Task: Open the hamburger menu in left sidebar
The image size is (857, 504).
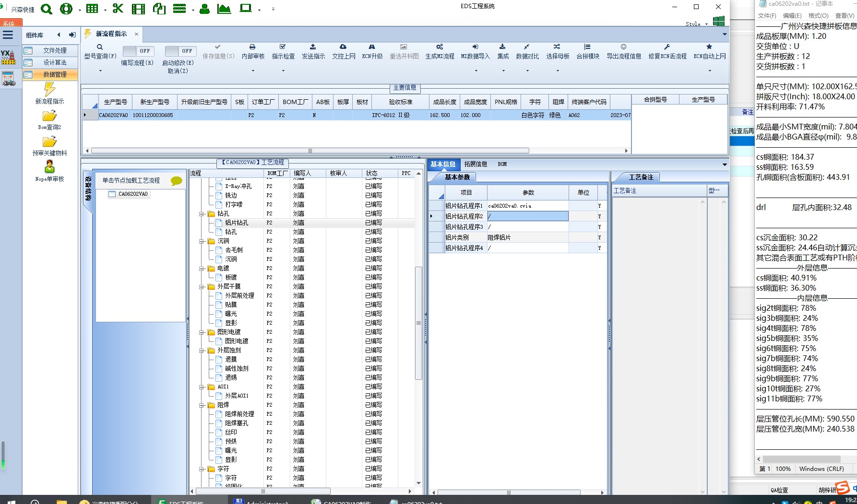Action: 8,35
